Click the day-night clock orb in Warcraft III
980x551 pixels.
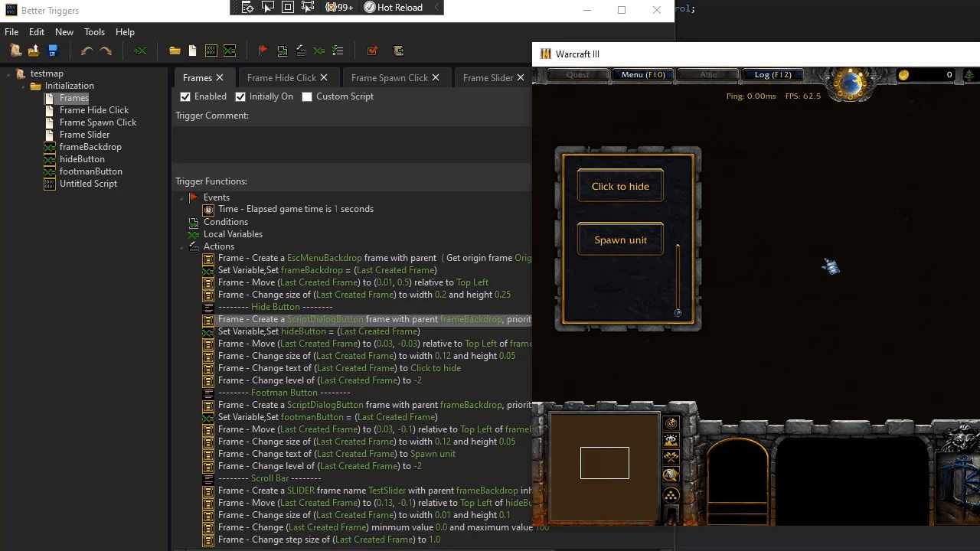click(850, 83)
